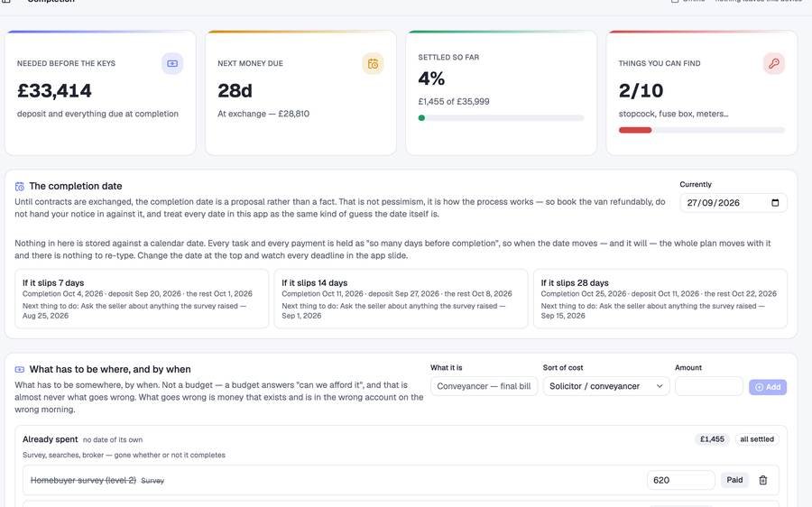Click the all settled badge
The width and height of the screenshot is (812, 507).
tap(757, 439)
